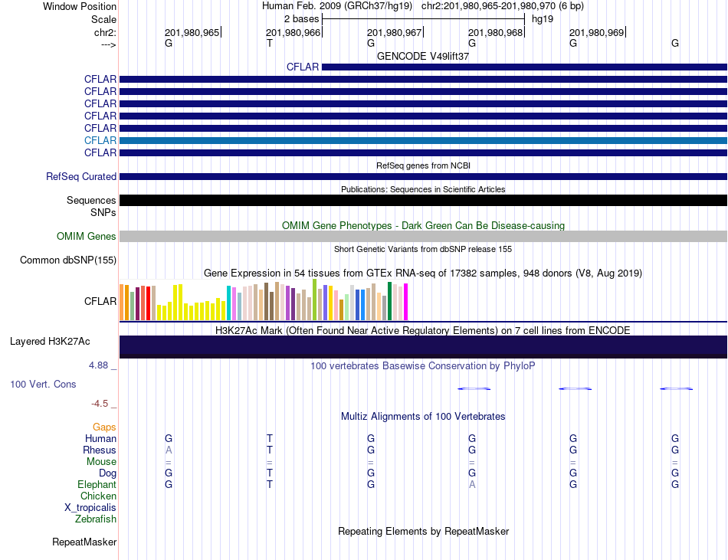Click the Elephant species label
The image size is (728, 560).
(x=97, y=484)
